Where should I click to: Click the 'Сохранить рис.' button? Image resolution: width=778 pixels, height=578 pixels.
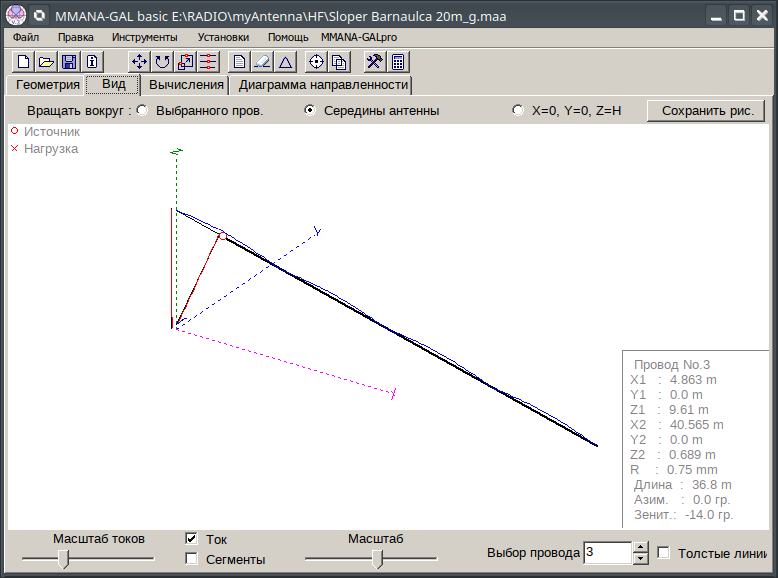707,111
